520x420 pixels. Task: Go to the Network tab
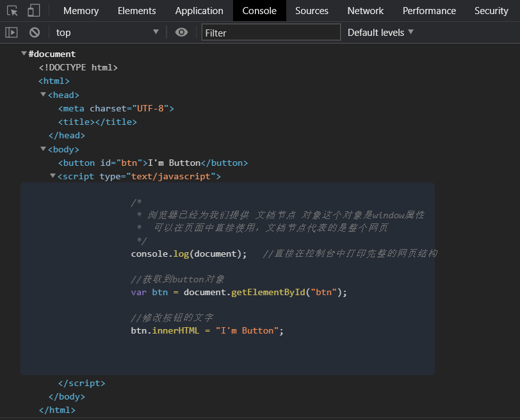point(365,11)
